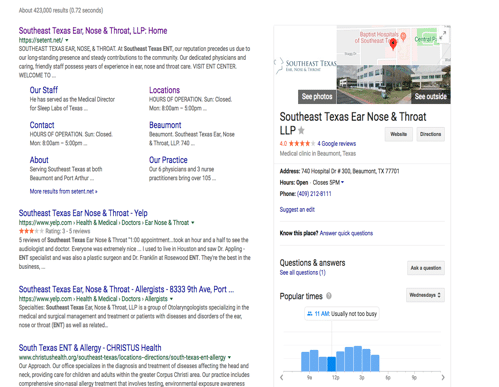Image resolution: width=499 pixels, height=387 pixels.
Task: Open the Yelp result for Ear Nose & Throat
Action: click(x=83, y=213)
